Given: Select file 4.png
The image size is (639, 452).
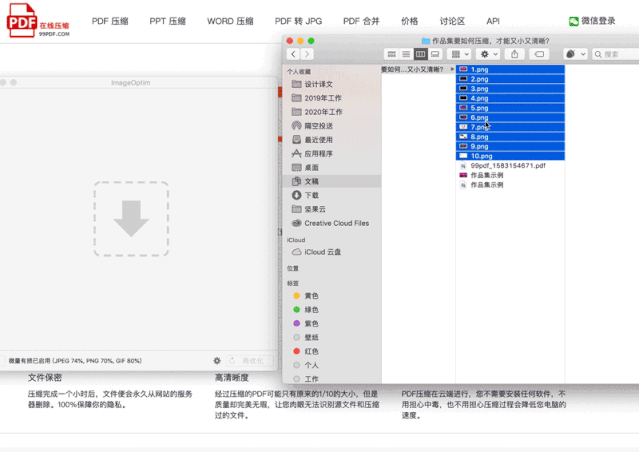Looking at the screenshot, I should [x=510, y=98].
